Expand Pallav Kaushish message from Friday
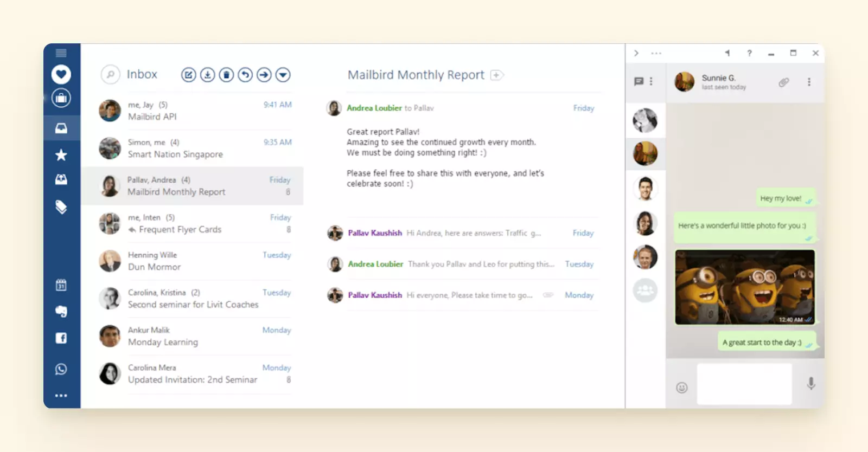The width and height of the screenshot is (868, 452). (x=461, y=233)
